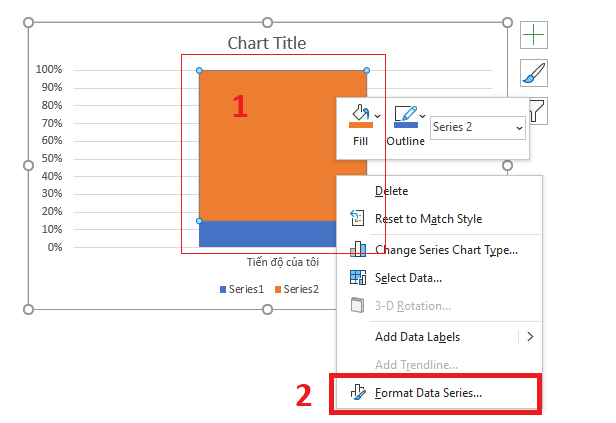This screenshot has width=616, height=423.
Task: Click the Select Data grid icon
Action: pyautogui.click(x=358, y=277)
